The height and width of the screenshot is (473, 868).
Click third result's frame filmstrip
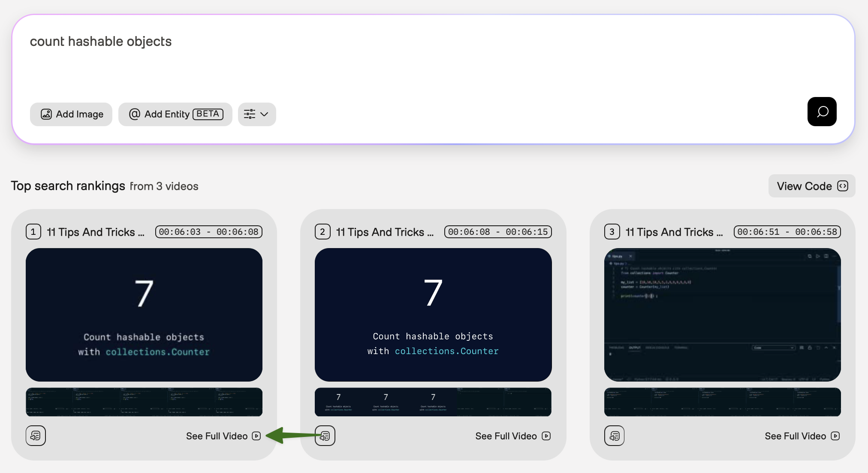[x=722, y=402]
